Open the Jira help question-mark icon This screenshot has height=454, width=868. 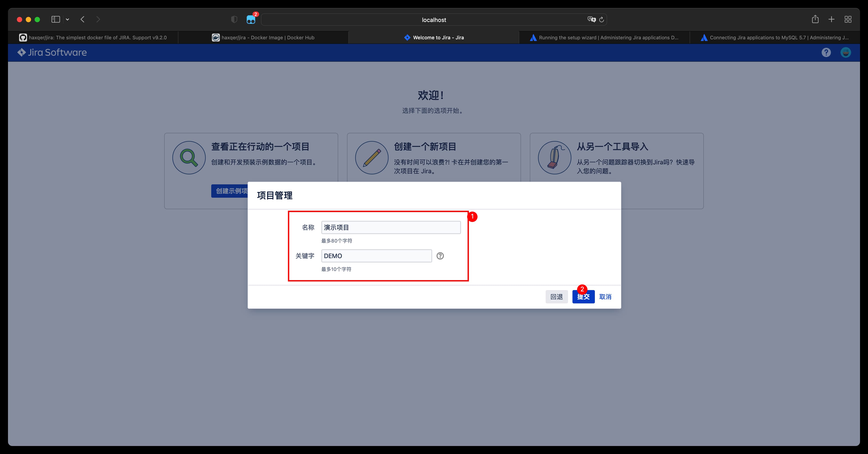tap(826, 52)
